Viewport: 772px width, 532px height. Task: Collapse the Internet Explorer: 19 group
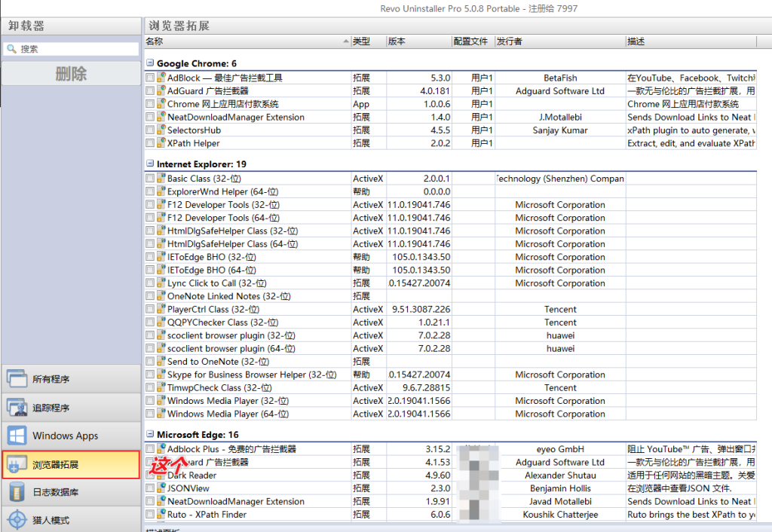[150, 164]
